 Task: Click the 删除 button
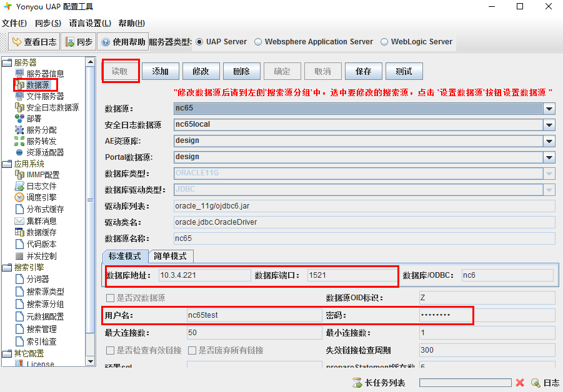241,71
